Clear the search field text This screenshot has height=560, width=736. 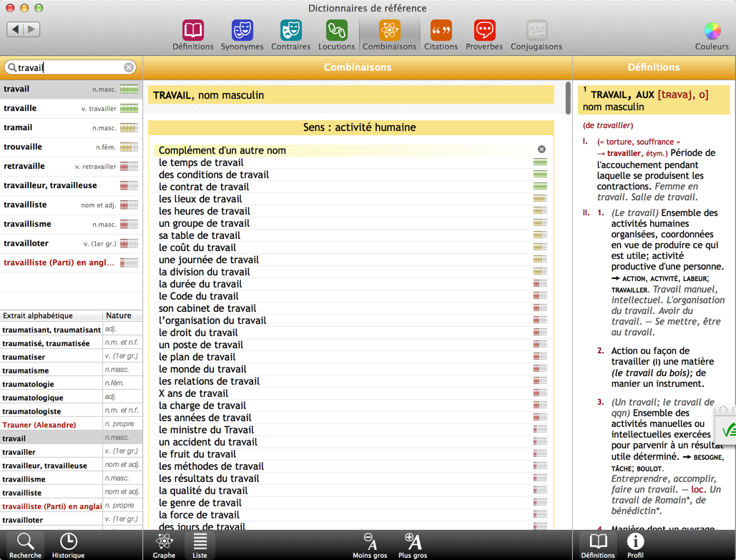coord(129,68)
